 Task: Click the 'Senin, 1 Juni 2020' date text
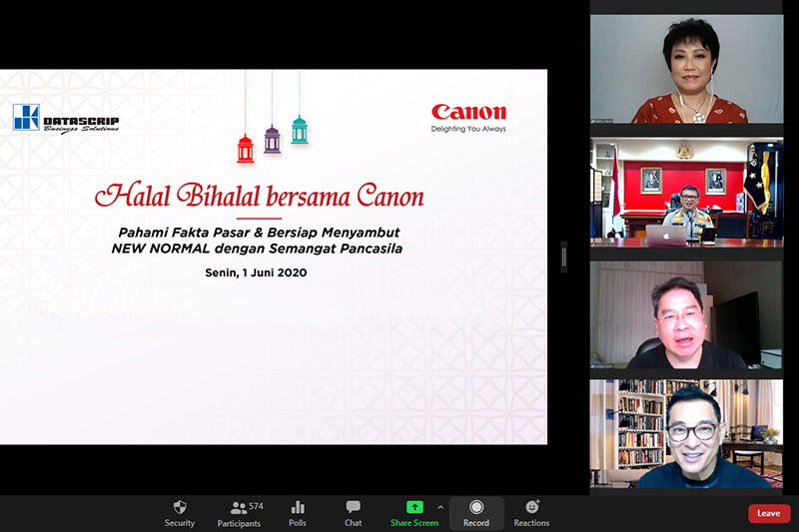pos(256,272)
